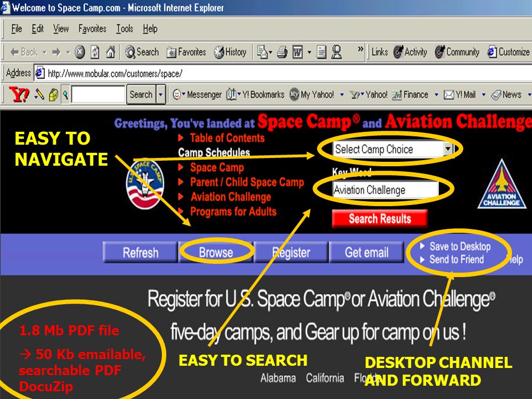The width and height of the screenshot is (532, 399).
Task: Expand toolbar overflow chevron
Action: pos(360,49)
